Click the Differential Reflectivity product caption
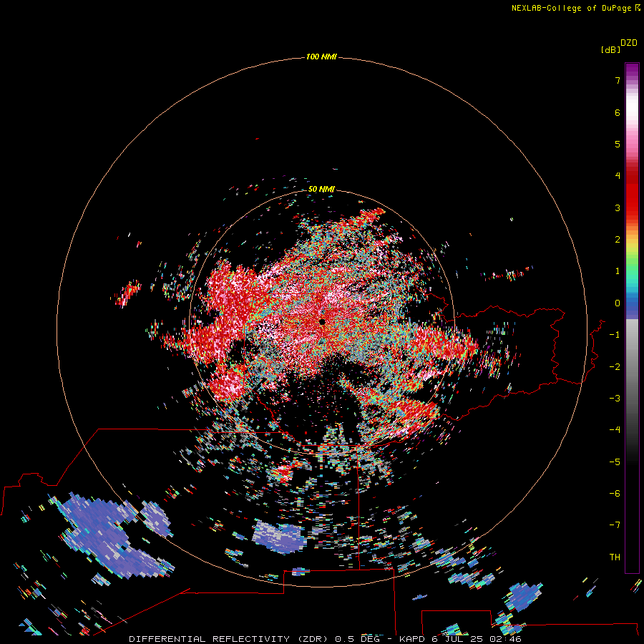This screenshot has height=644, width=644. (x=325, y=639)
